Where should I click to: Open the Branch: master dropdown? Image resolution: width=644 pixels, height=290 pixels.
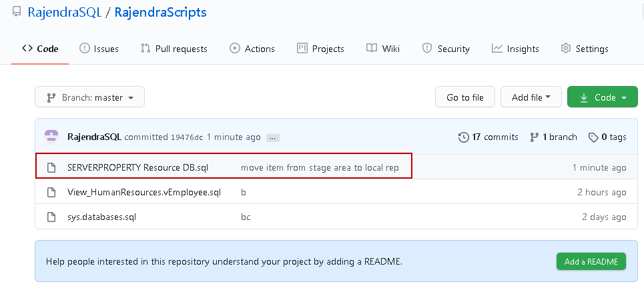[89, 97]
